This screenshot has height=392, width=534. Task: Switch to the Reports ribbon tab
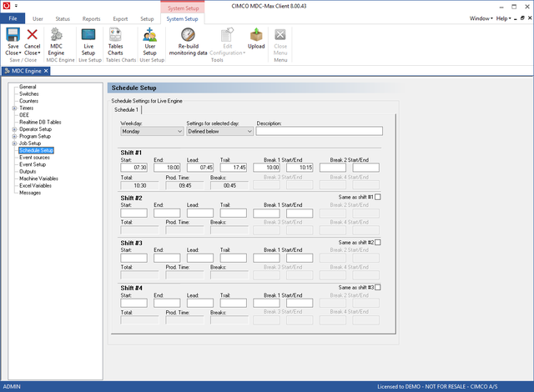point(91,19)
